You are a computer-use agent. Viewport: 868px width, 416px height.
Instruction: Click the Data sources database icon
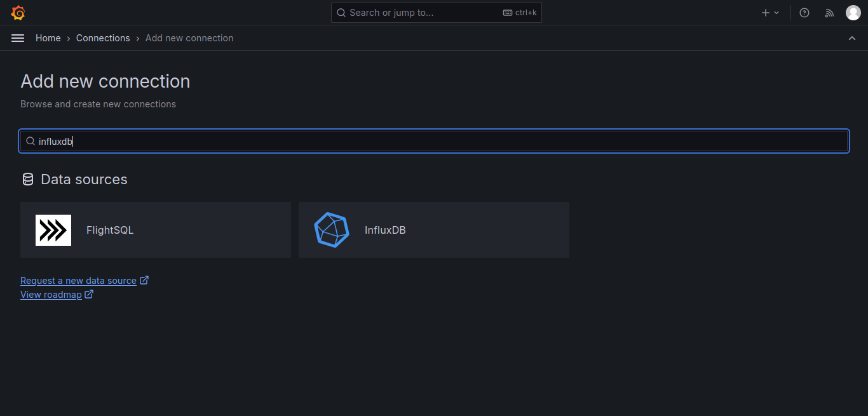[x=27, y=180]
